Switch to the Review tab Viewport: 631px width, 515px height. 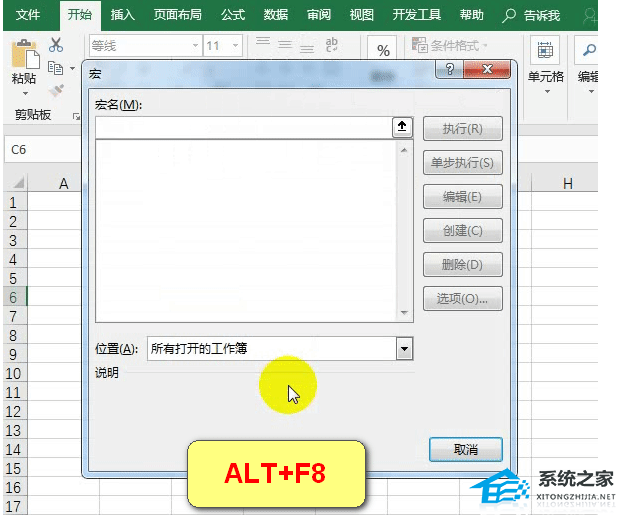(x=319, y=15)
